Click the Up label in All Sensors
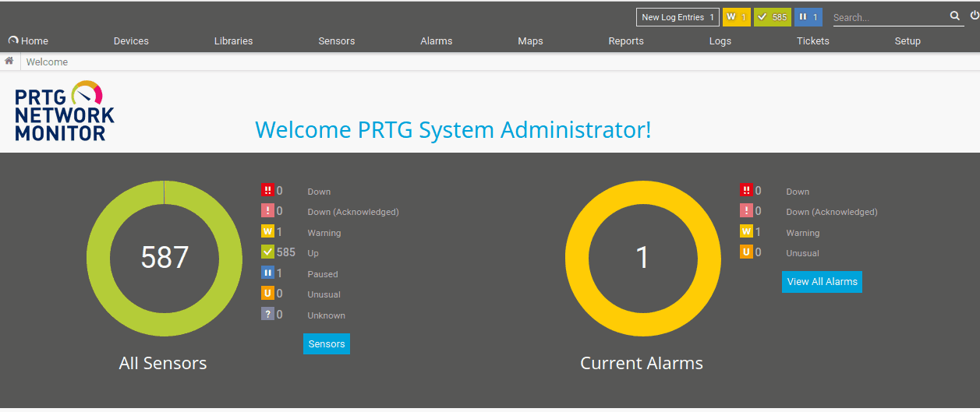 313,253
